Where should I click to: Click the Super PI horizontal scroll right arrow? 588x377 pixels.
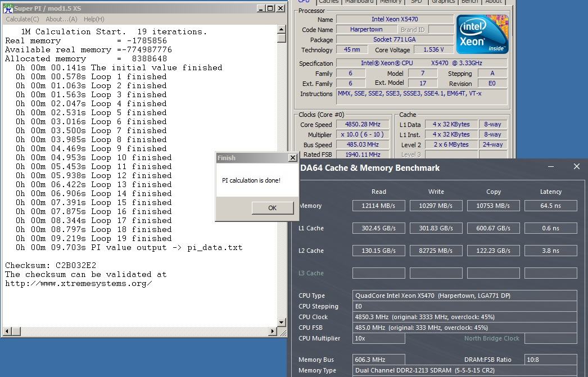(x=273, y=331)
